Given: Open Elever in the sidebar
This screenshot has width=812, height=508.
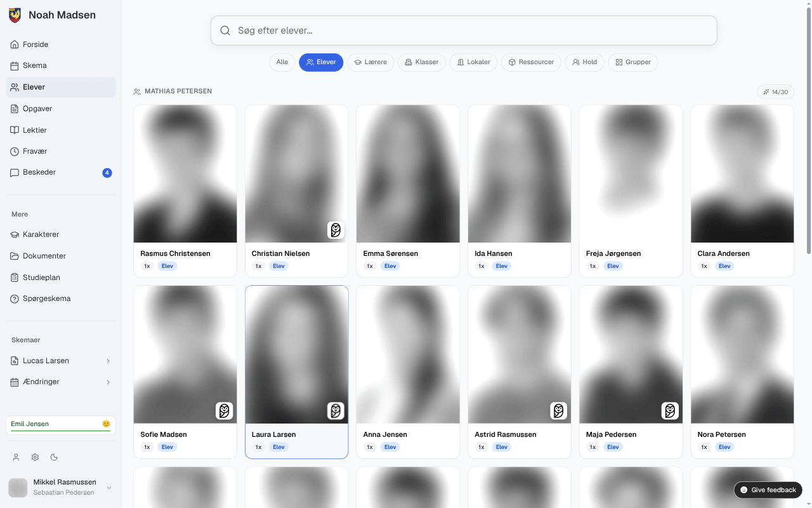Looking at the screenshot, I should pos(61,87).
